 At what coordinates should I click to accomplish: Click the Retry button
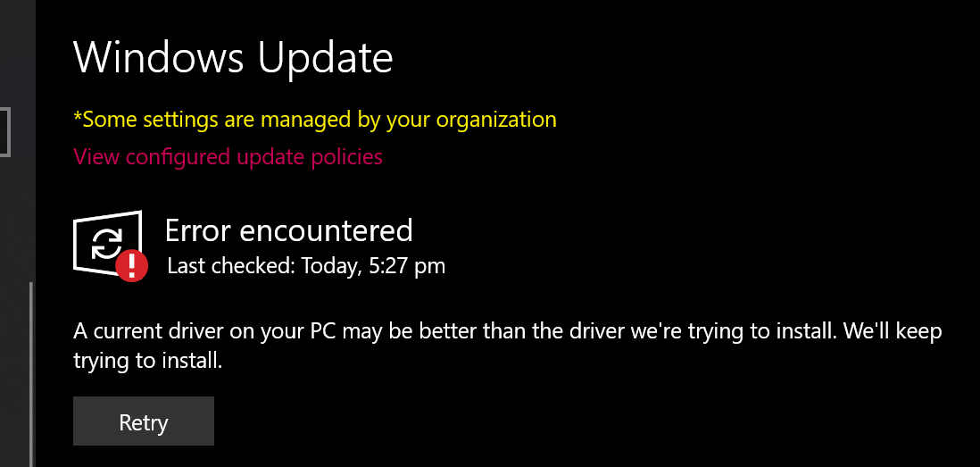pos(143,421)
